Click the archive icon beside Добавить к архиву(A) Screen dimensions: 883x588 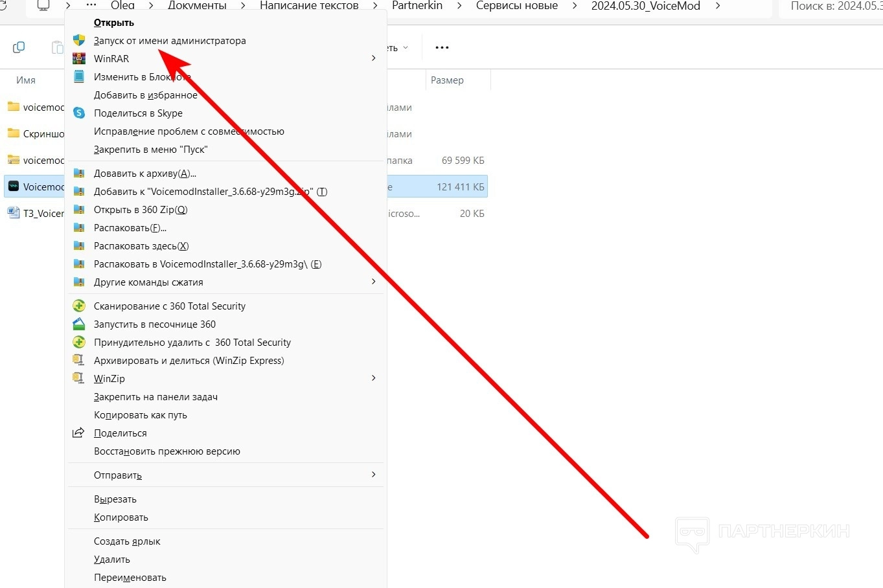(x=79, y=173)
